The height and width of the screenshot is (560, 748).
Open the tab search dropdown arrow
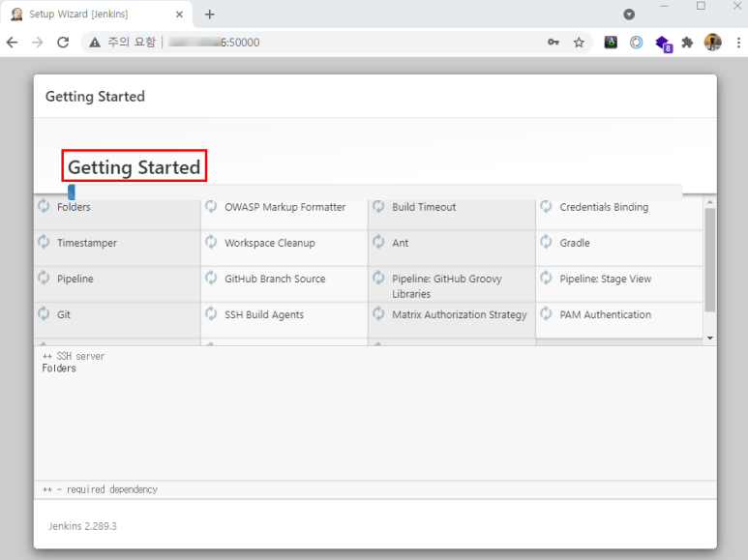click(629, 15)
